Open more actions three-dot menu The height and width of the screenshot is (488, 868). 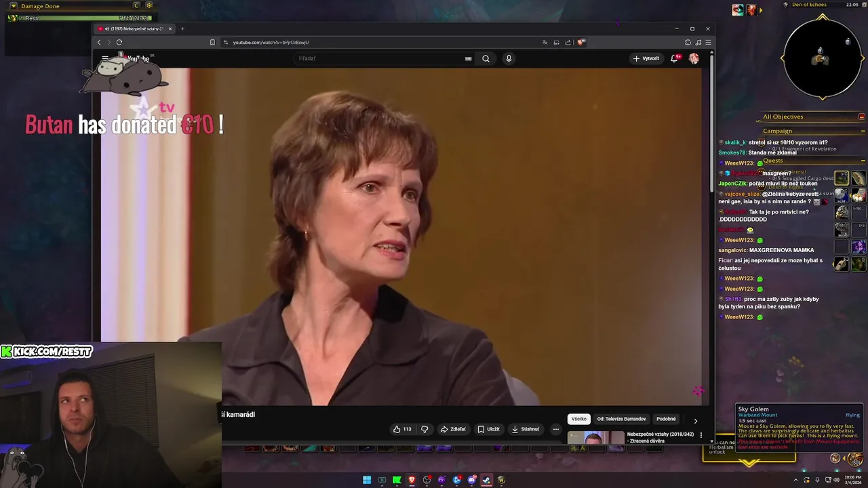click(555, 429)
